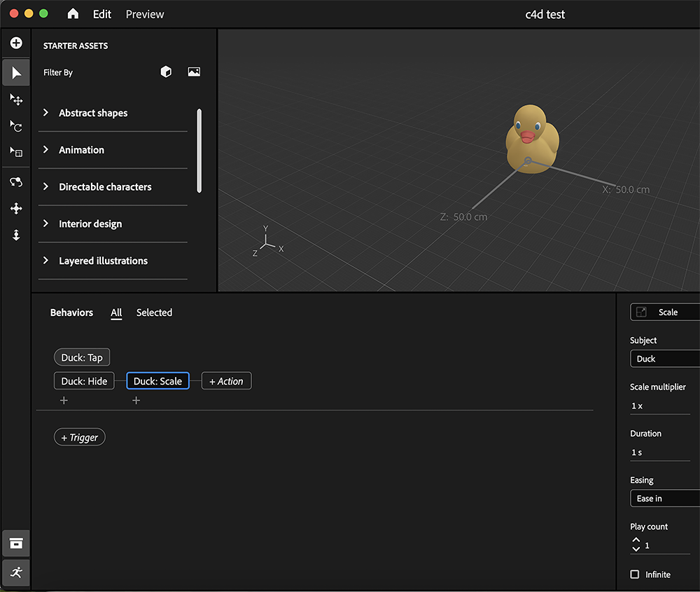Choose the Move tool in toolbar
This screenshot has height=592, width=700.
15,100
